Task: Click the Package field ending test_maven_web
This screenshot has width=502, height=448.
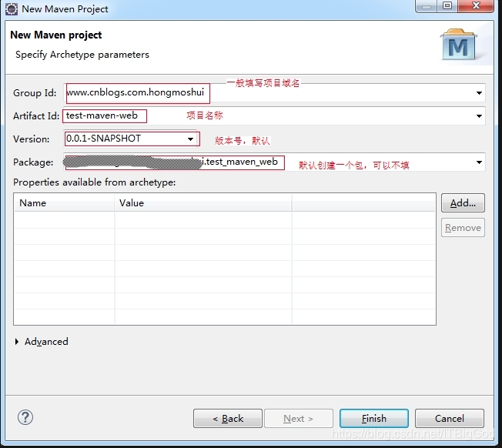Action: click(274, 162)
